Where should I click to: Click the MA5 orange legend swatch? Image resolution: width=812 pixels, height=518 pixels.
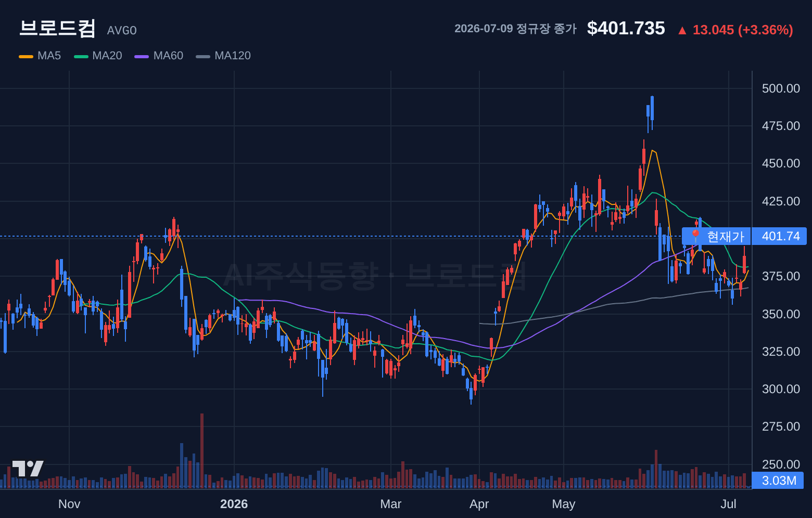tap(26, 56)
